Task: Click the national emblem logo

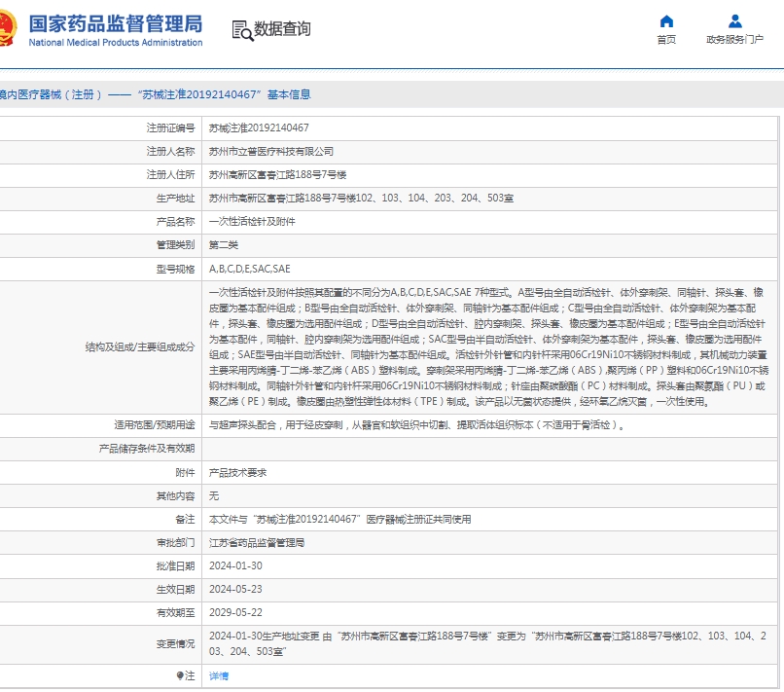Action: 8,28
